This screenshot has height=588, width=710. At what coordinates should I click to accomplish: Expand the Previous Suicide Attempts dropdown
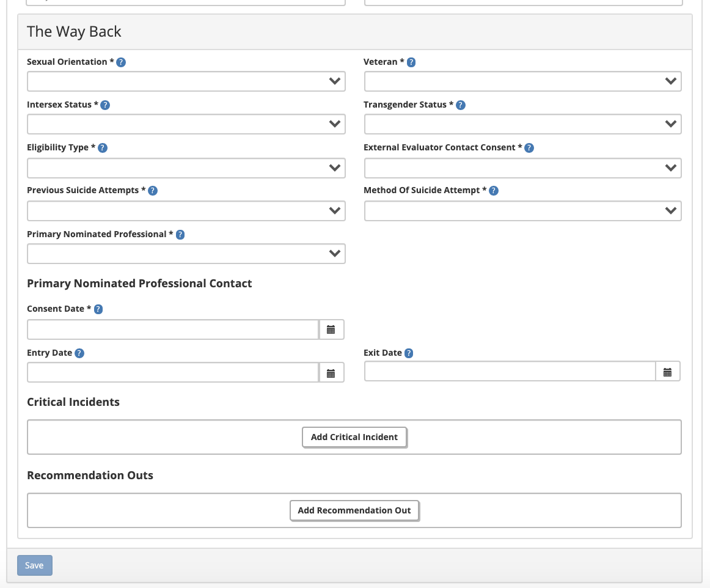tap(186, 211)
